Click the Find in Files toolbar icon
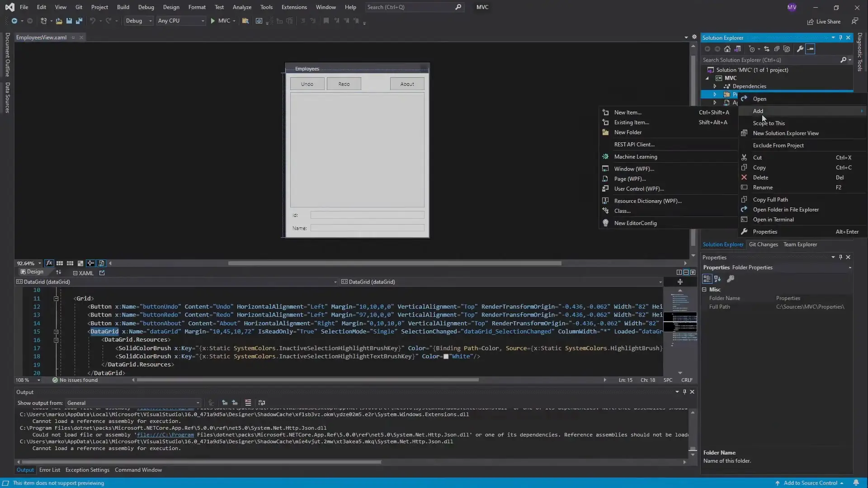The width and height of the screenshot is (868, 488). coord(245,21)
